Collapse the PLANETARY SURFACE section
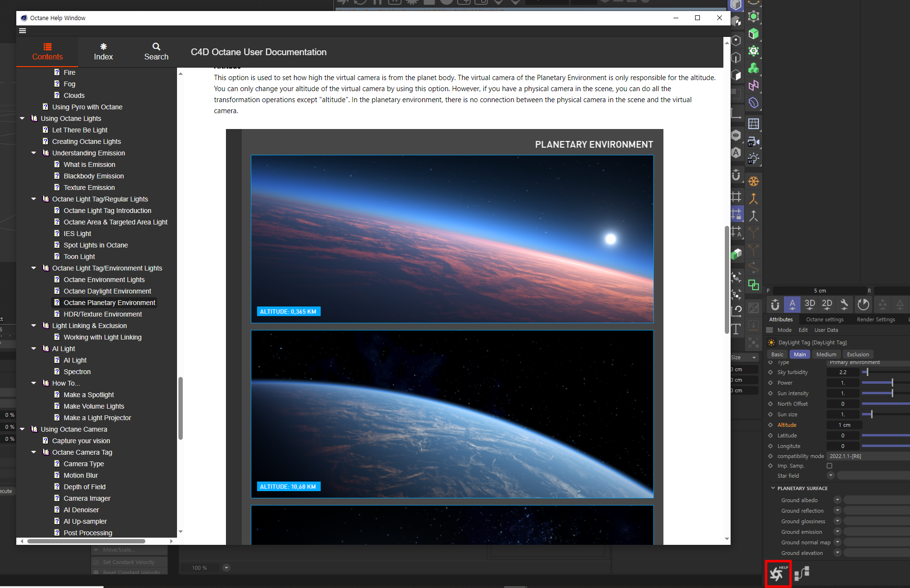The image size is (910, 588). [x=773, y=488]
